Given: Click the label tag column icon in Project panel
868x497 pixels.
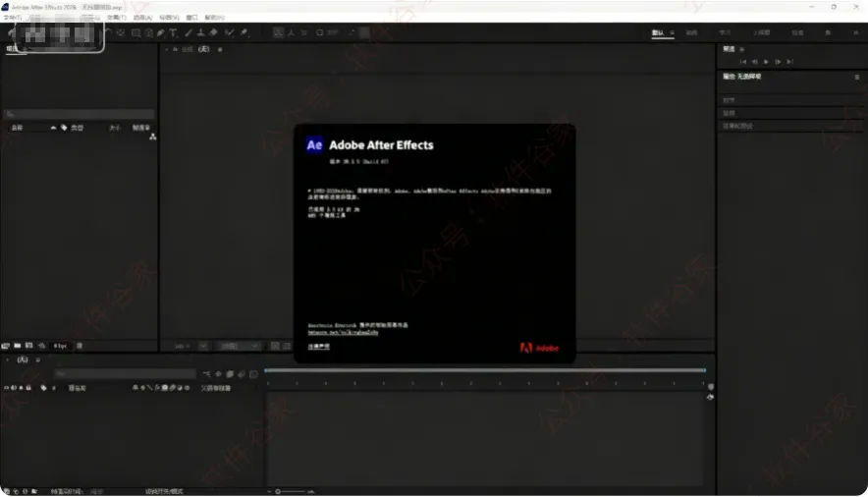Looking at the screenshot, I should click(x=64, y=128).
